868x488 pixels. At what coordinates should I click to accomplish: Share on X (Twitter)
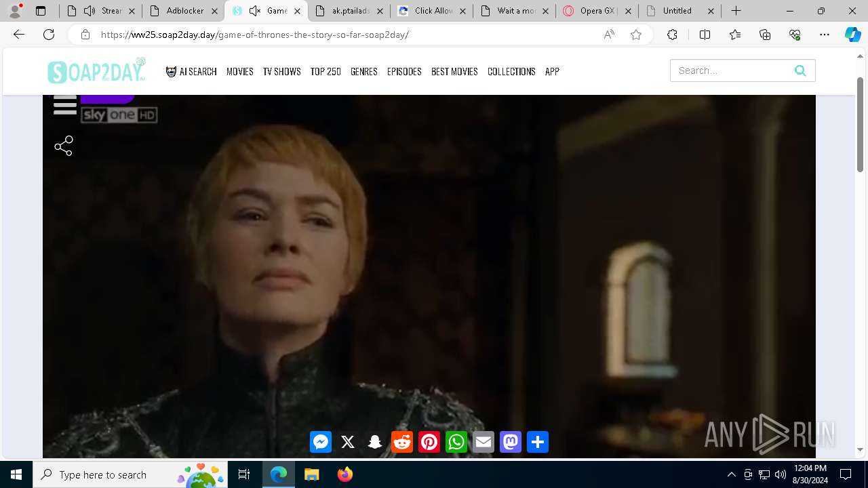point(348,442)
